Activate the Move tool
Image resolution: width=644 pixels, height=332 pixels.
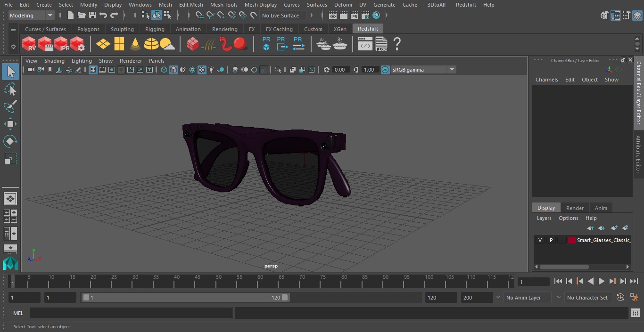10,124
